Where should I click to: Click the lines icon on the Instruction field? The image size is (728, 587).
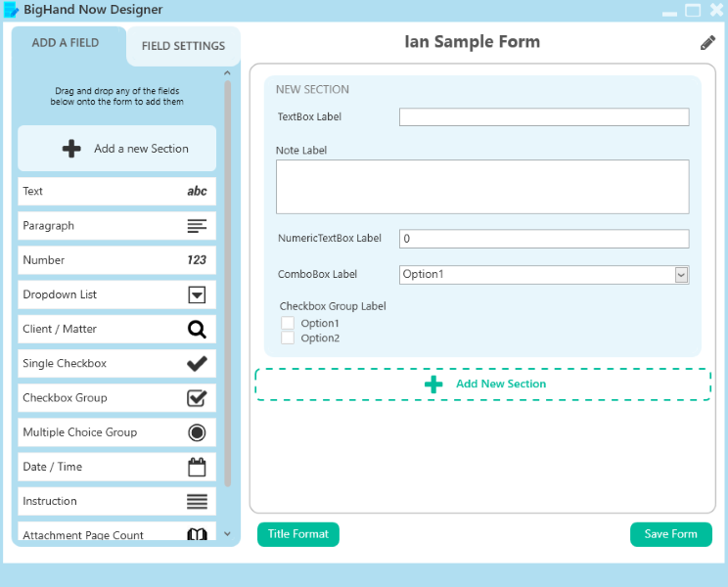point(197,502)
